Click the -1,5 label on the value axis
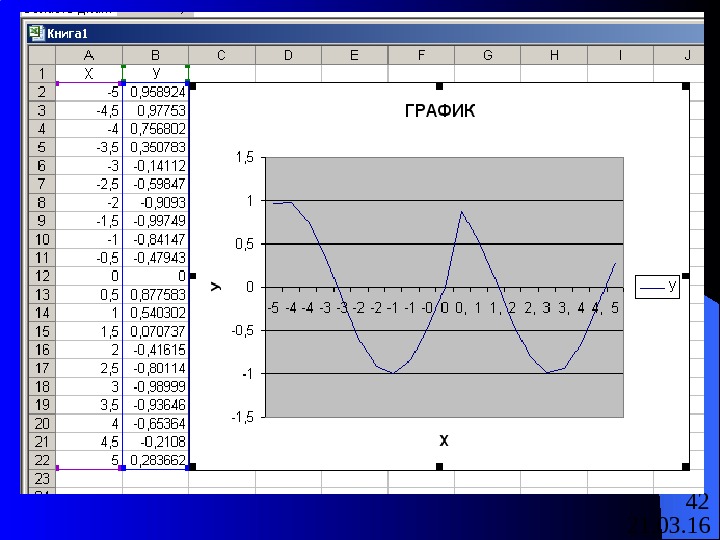This screenshot has height=540, width=720. tap(242, 417)
